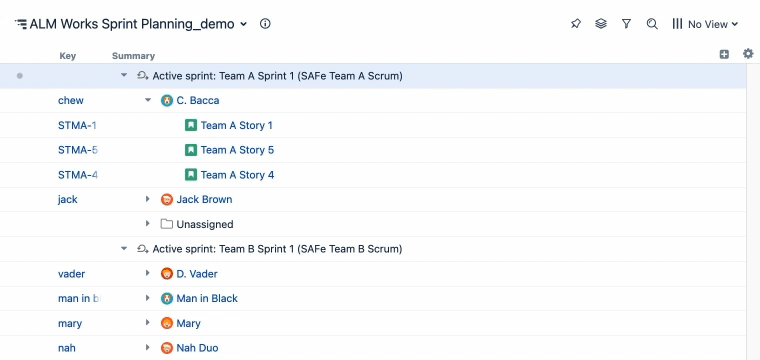Open the Team A Story 5 link
This screenshot has width=760, height=360.
pos(237,150)
